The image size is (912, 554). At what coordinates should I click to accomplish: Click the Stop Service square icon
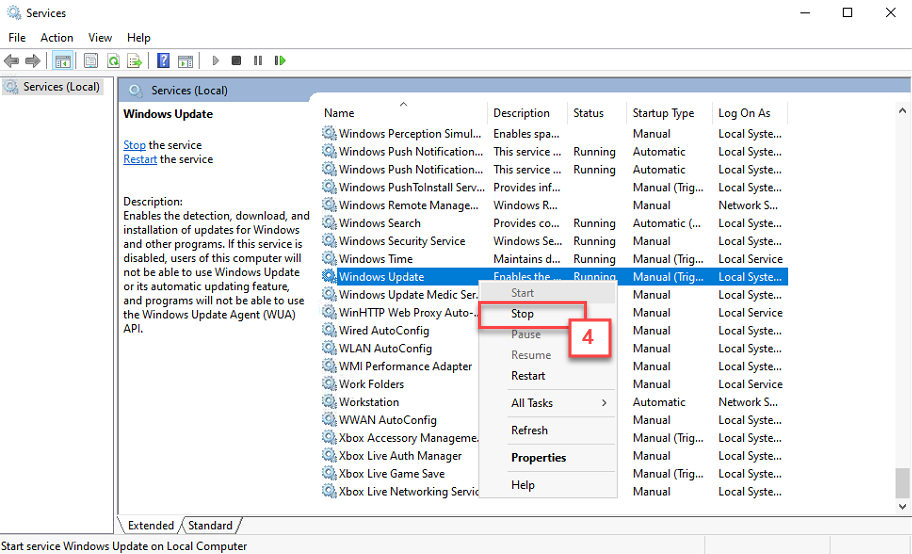click(236, 61)
